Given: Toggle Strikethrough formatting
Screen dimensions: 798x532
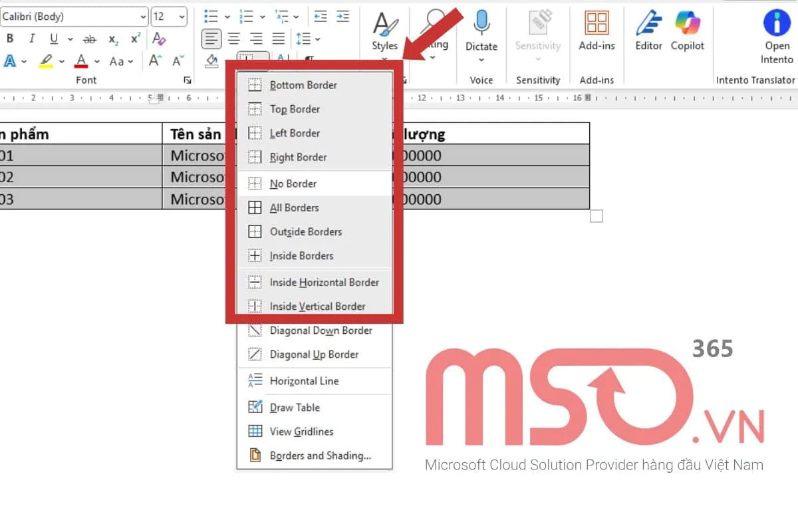Looking at the screenshot, I should (x=89, y=39).
